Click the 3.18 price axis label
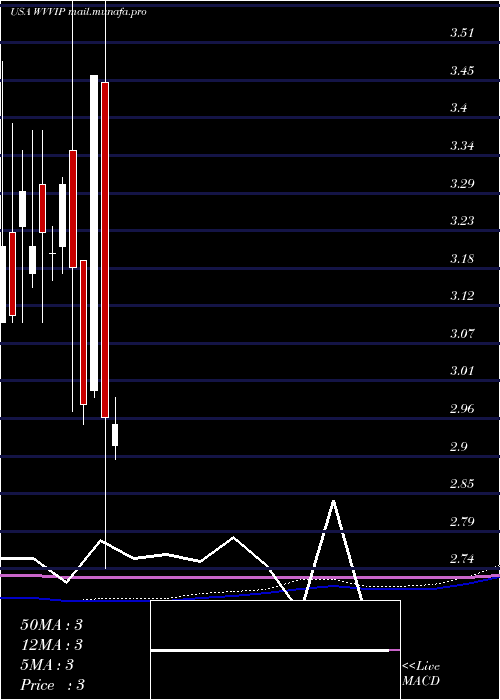The height and width of the screenshot is (700, 500). (462, 259)
